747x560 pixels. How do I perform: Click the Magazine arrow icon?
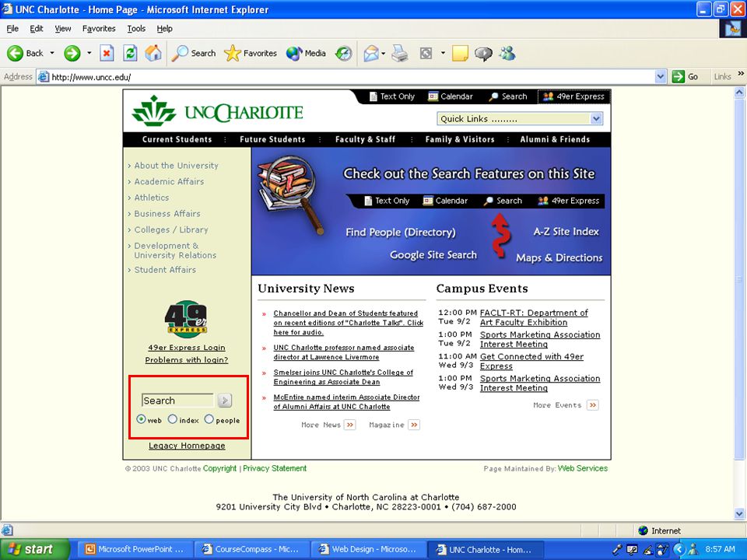pos(414,425)
